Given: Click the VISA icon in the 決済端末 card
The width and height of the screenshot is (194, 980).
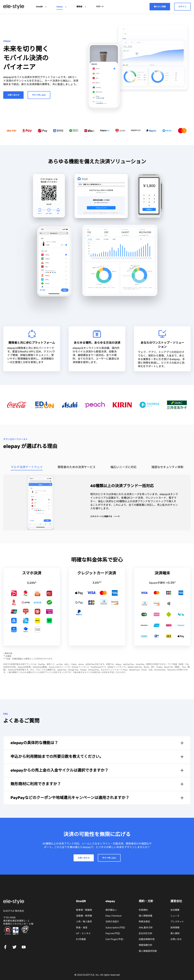Looking at the screenshot, I should (x=144, y=593).
